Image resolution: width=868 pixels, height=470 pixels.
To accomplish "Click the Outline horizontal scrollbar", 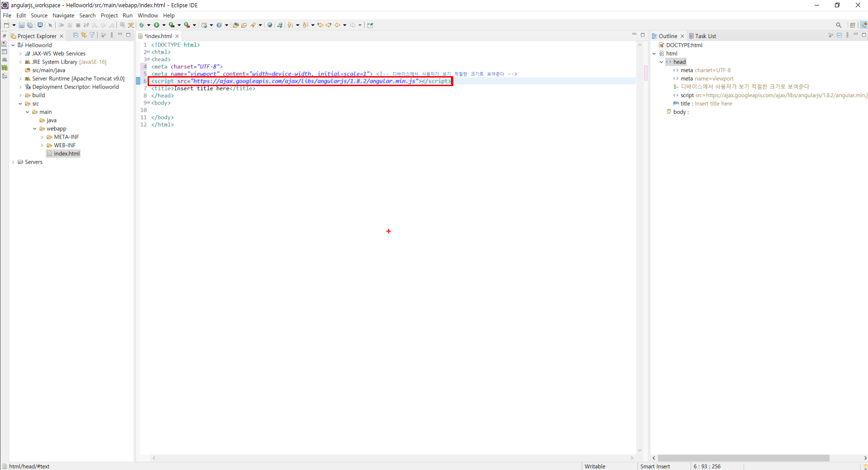I will [x=743, y=458].
